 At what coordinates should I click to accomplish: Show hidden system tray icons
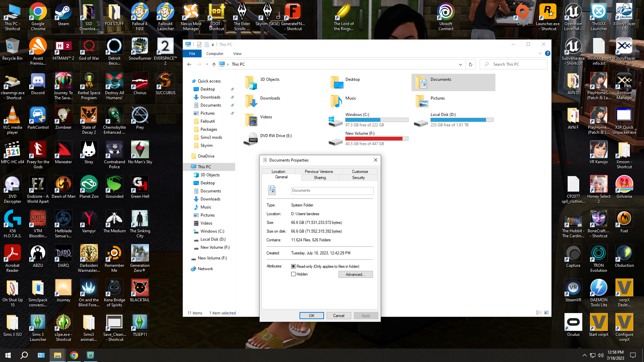584,355
